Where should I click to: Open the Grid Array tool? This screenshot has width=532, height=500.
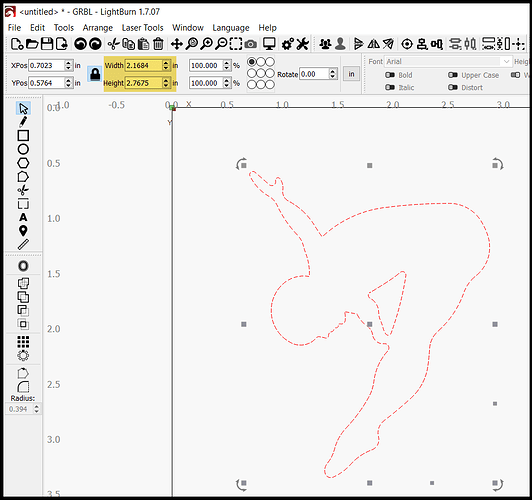click(x=23, y=342)
